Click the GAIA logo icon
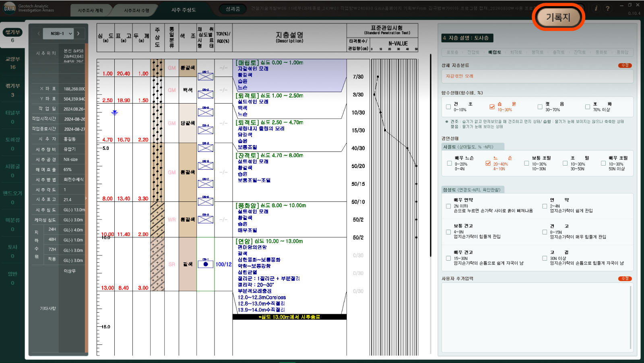Image resolution: width=644 pixels, height=363 pixels. (x=9, y=8)
